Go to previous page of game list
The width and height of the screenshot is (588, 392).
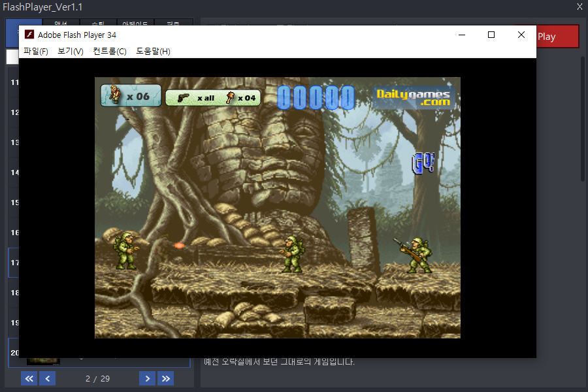48,378
